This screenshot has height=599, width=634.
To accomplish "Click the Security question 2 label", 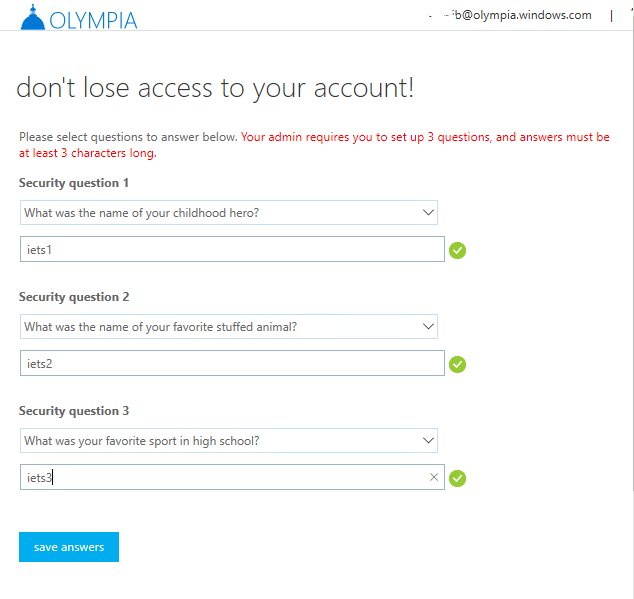I will [74, 297].
